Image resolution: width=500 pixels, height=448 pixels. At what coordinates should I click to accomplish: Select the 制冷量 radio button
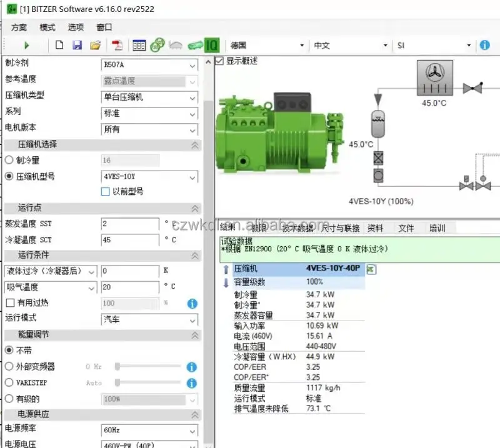[x=9, y=160]
